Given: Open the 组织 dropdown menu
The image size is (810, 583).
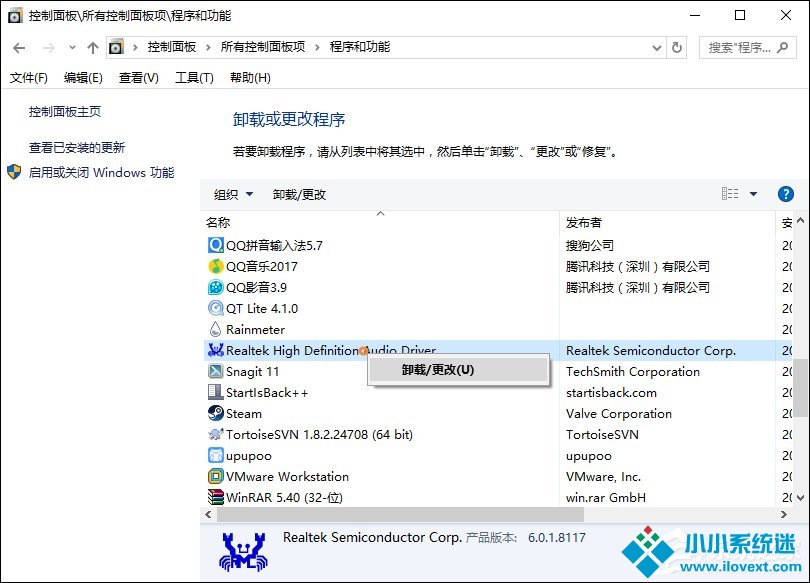Looking at the screenshot, I should (233, 194).
